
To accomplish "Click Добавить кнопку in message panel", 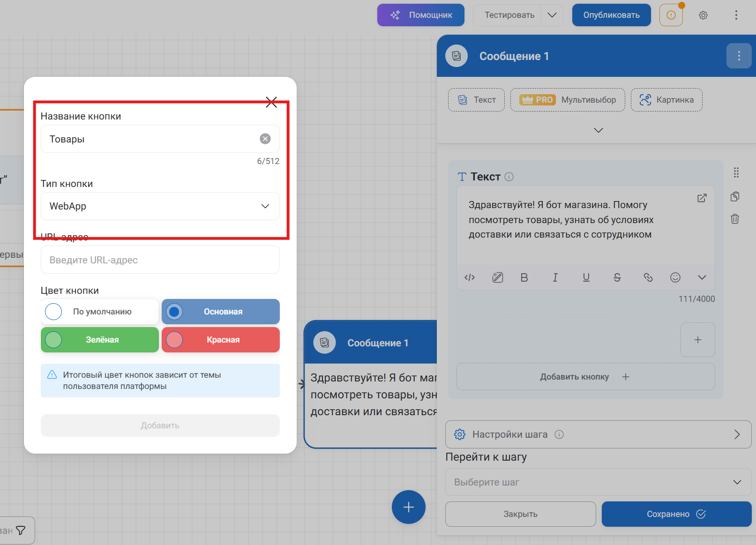I will tap(585, 377).
